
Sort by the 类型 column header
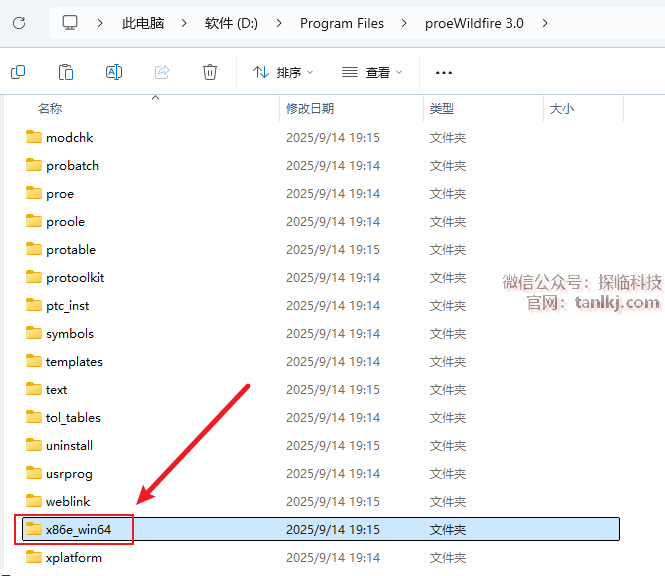tap(442, 109)
